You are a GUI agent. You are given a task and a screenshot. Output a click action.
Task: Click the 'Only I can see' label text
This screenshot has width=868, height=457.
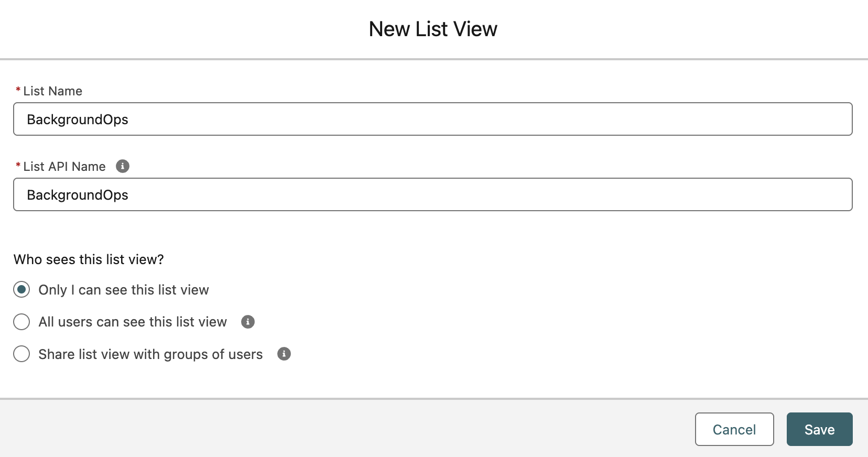(x=124, y=290)
